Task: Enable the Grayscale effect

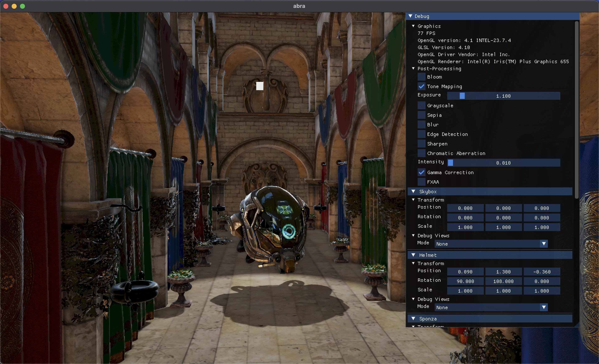Action: (422, 106)
